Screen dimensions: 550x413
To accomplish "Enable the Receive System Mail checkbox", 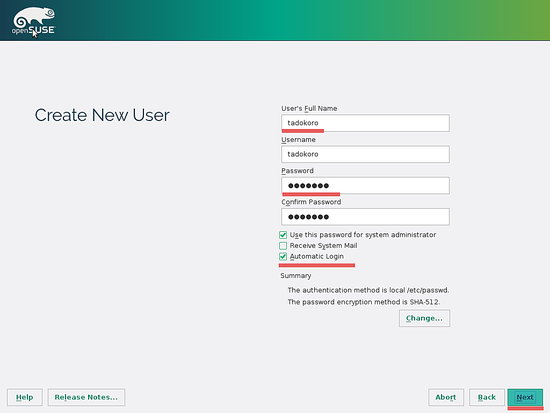I will pos(283,246).
